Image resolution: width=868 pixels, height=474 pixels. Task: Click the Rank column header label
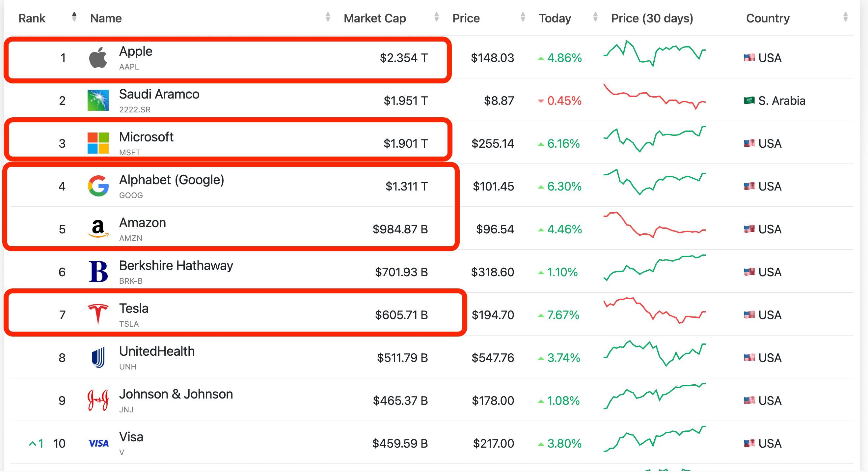(x=32, y=18)
